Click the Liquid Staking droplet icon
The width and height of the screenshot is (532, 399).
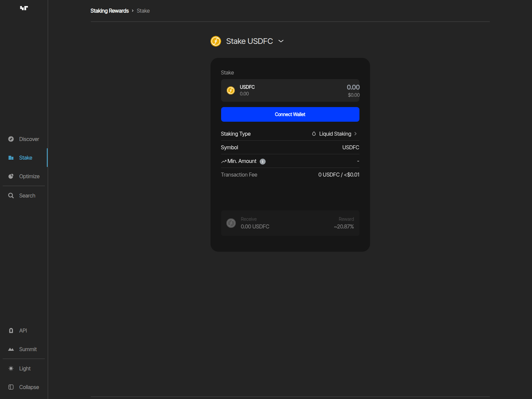[314, 134]
